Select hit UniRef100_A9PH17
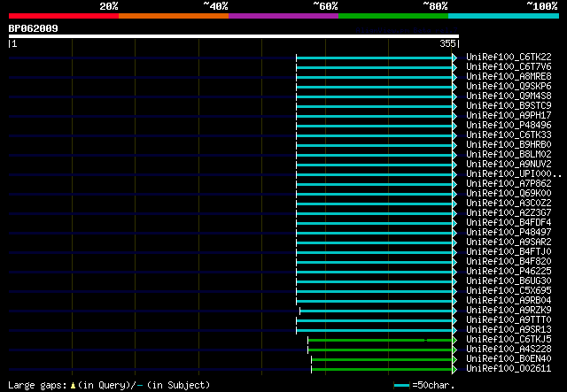The width and height of the screenshot is (567, 392). click(509, 116)
